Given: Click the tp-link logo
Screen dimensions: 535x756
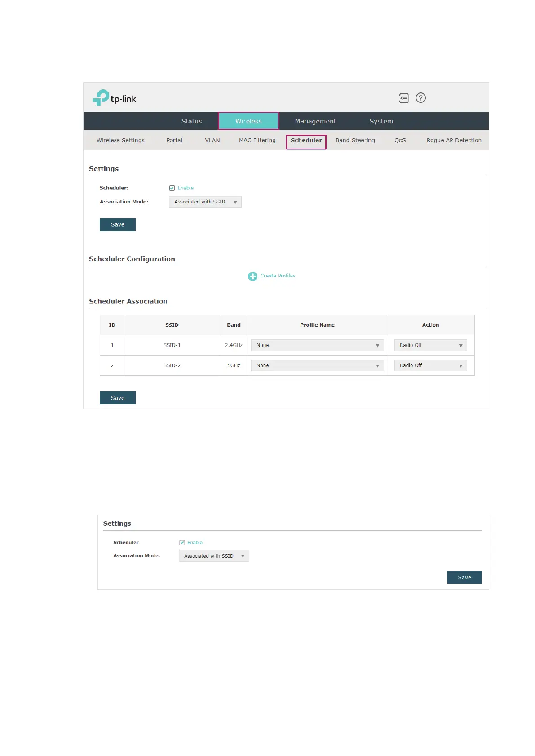Looking at the screenshot, I should (114, 98).
